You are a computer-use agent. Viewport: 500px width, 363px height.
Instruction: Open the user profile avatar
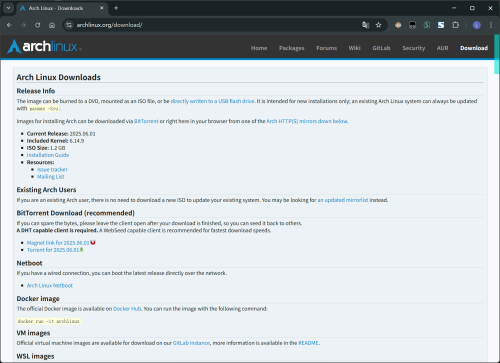(x=477, y=25)
